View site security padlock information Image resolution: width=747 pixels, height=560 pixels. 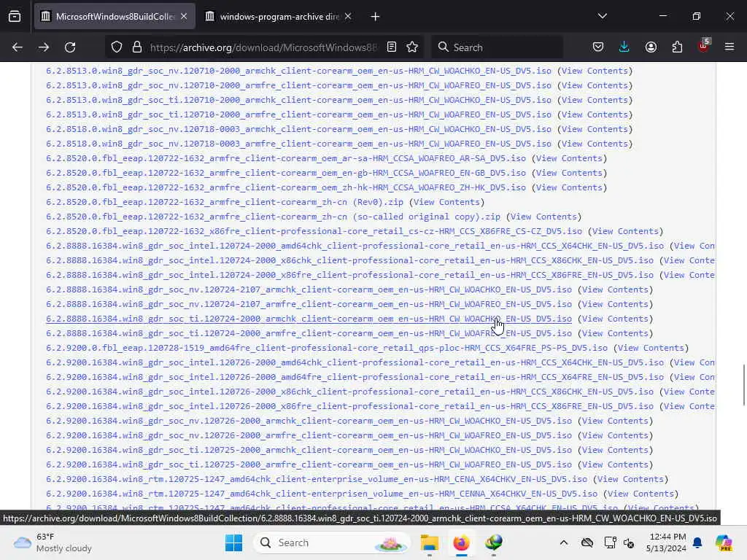coord(137,47)
